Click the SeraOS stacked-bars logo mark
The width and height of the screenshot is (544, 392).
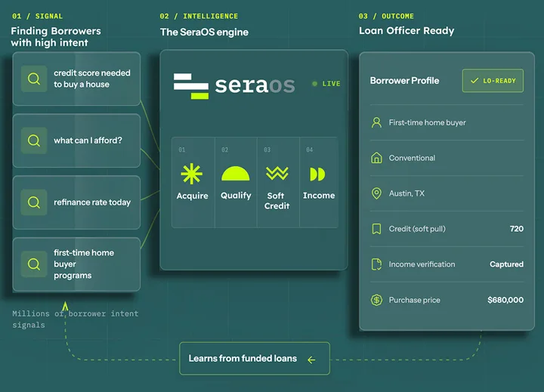191,86
